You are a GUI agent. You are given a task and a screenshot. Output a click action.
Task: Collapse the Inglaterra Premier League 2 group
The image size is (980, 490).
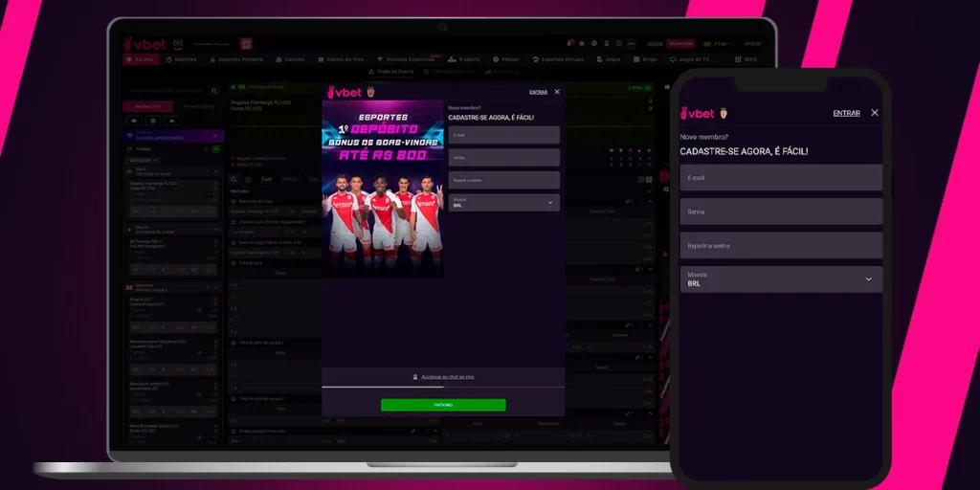215,288
